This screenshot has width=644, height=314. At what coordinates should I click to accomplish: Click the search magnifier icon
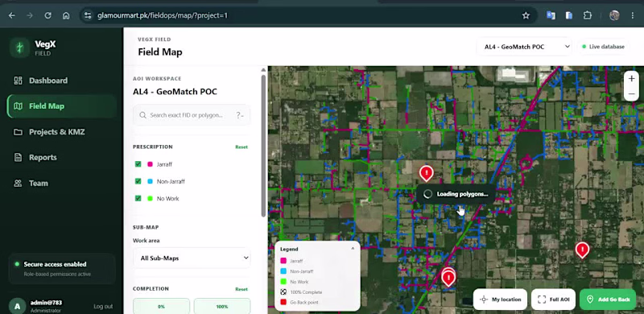coord(143,115)
